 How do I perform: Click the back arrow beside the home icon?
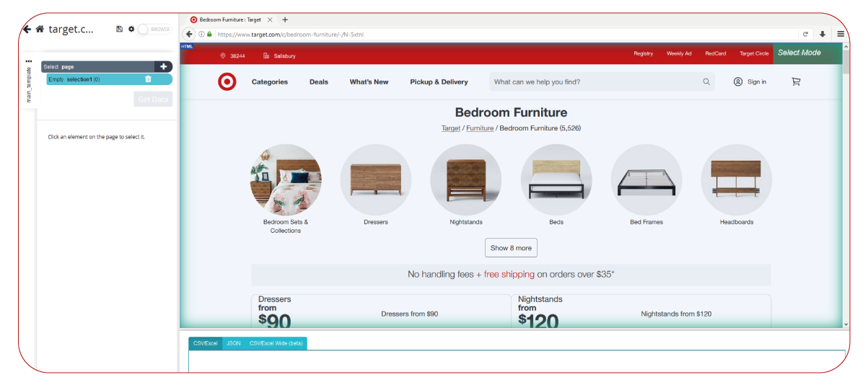[27, 30]
